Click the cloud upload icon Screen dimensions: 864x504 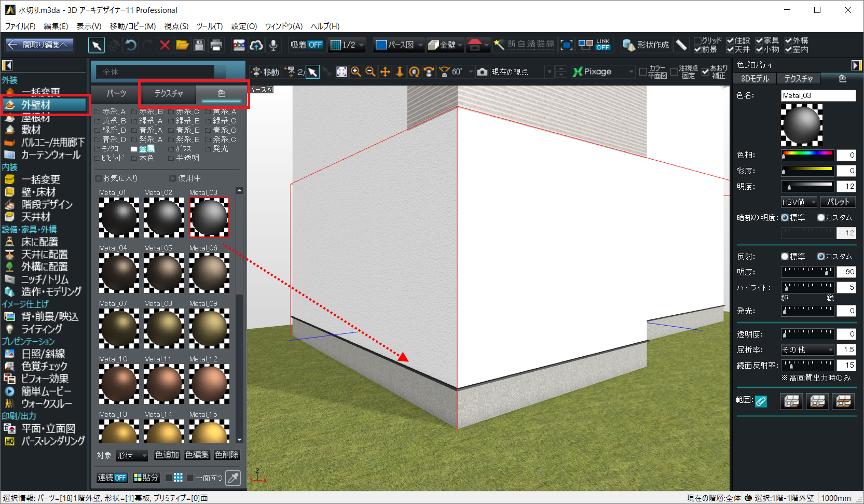coord(256,45)
